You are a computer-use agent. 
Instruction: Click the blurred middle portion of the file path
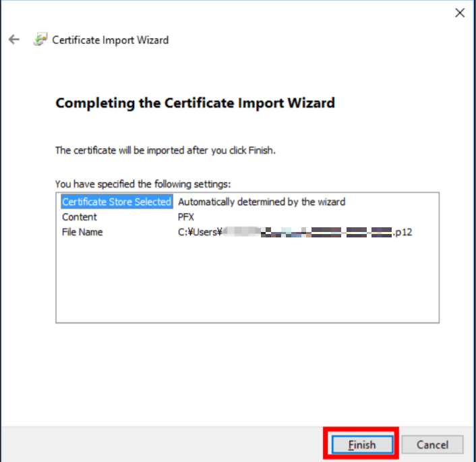(x=310, y=232)
